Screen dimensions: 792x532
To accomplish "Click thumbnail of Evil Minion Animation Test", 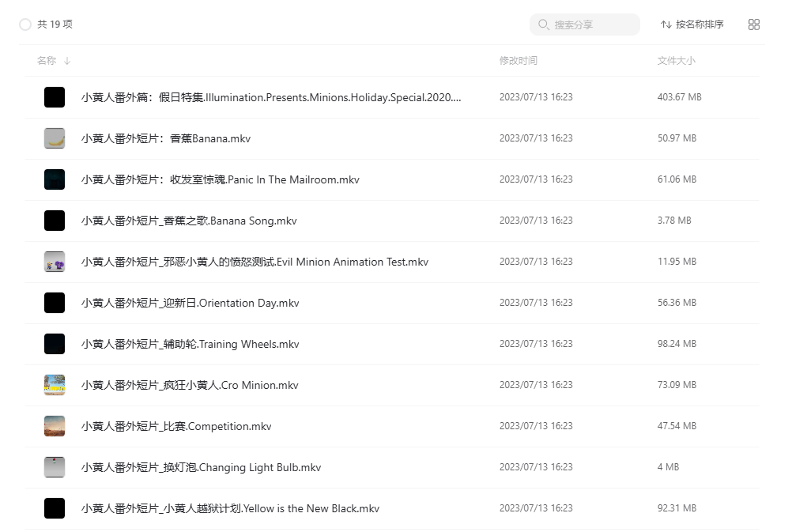I will coord(55,262).
